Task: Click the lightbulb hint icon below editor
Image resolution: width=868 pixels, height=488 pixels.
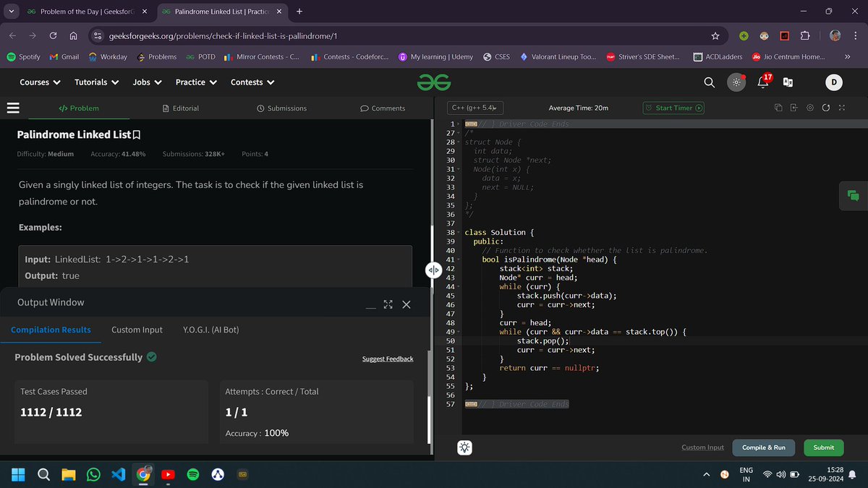Action: coord(465,448)
